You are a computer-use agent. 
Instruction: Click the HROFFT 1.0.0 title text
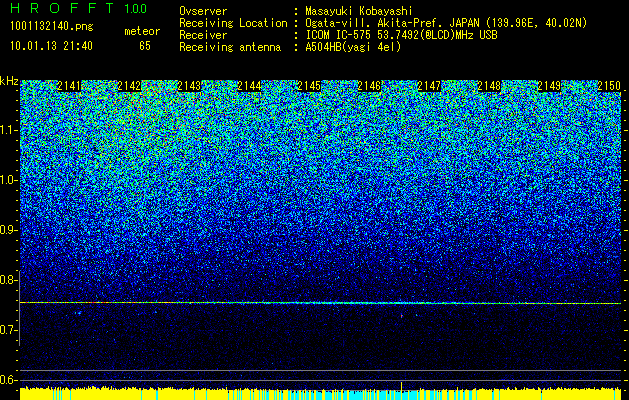(x=79, y=8)
